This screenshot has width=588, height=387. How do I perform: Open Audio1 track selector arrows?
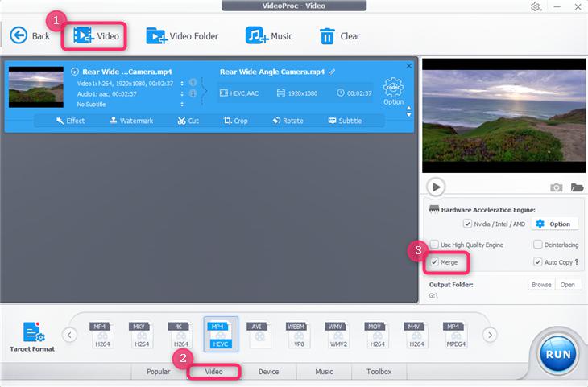182,93
